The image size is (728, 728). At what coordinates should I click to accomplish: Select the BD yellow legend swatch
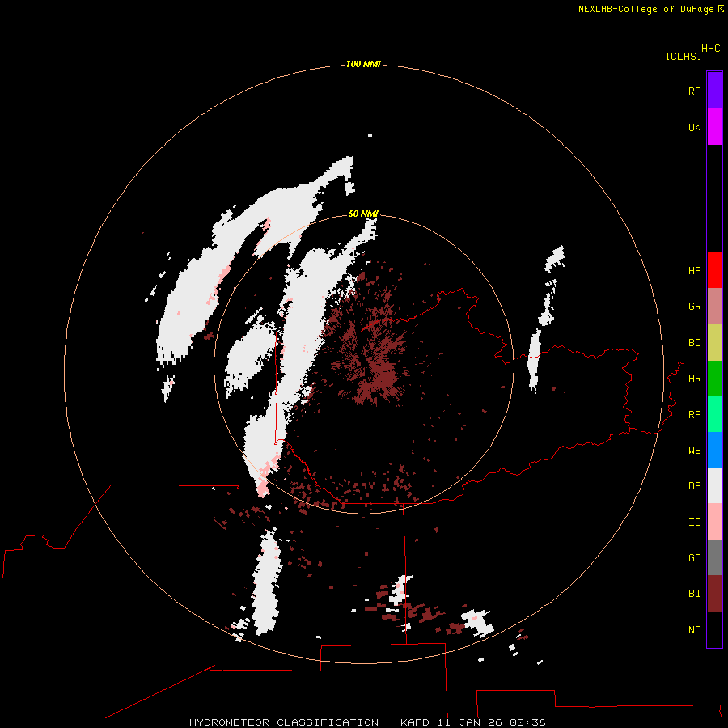714,343
